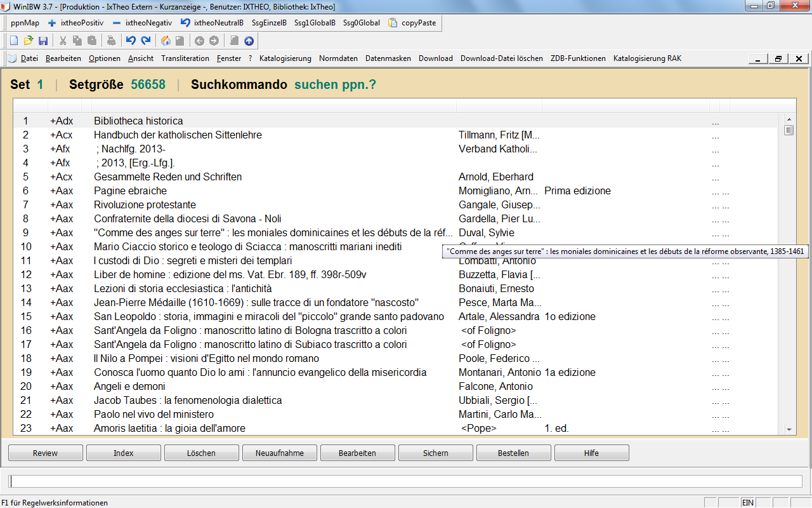Click the list scrollbar up arrow

789,119
